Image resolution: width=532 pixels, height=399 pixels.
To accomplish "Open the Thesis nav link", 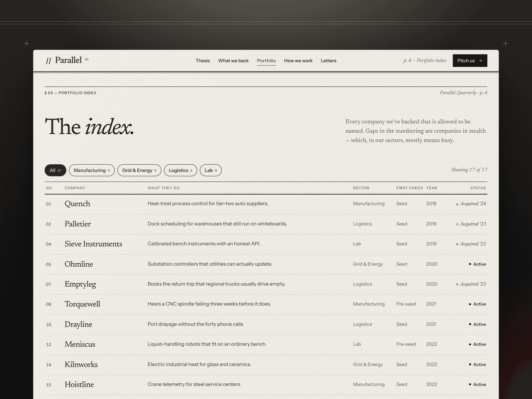I will pyautogui.click(x=202, y=61).
